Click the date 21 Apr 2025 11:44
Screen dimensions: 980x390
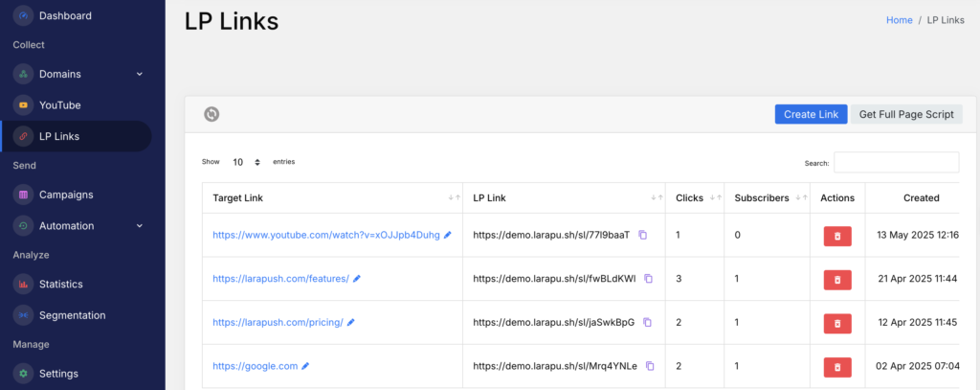[x=918, y=279]
